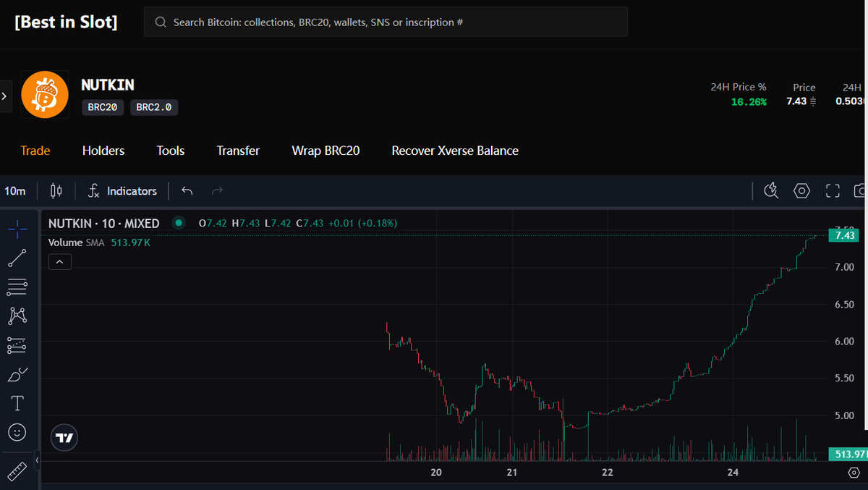The height and width of the screenshot is (490, 868).
Task: Open price scale settings gear
Action: pos(854,473)
